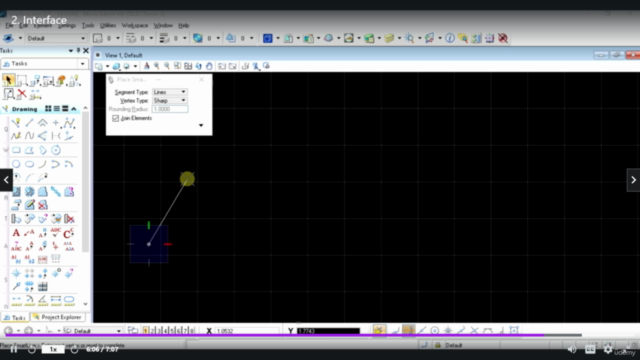Viewport: 640px width, 360px height.
Task: Click the volume speaker icon
Action: pyautogui.click(x=572, y=349)
